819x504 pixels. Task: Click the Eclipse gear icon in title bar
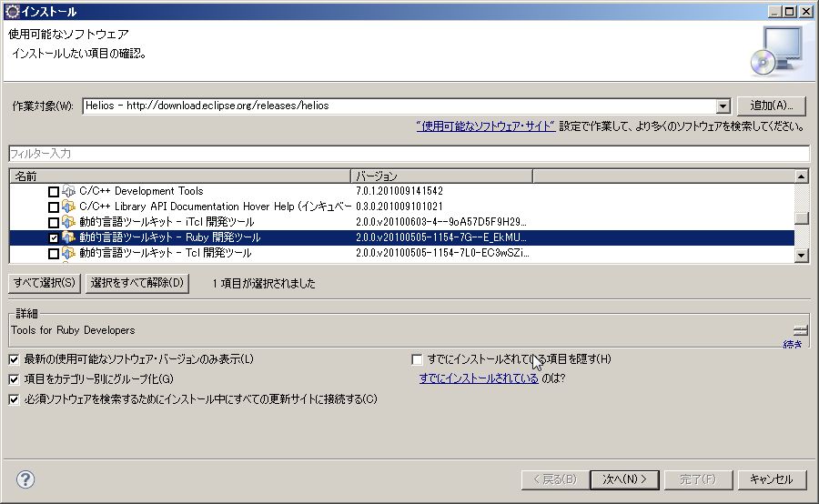click(12, 12)
